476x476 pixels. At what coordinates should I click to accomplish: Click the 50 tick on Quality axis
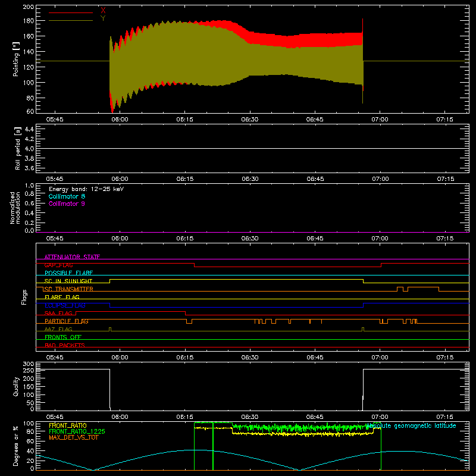30,403
